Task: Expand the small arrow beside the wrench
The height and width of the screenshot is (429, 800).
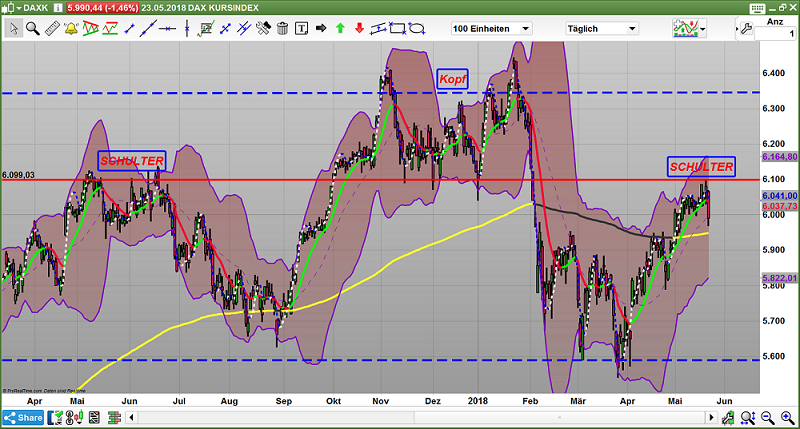Action: pos(737,29)
